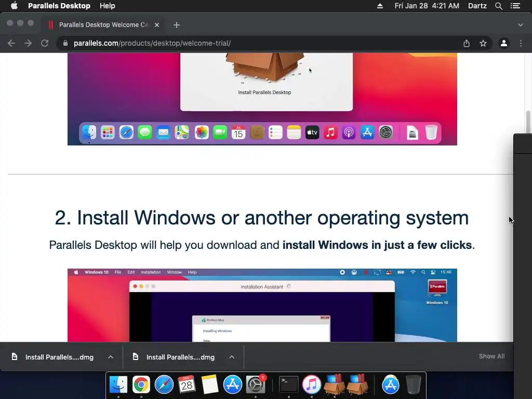Open the Parallels Desktop menu
The width and height of the screenshot is (532, 399).
click(59, 6)
